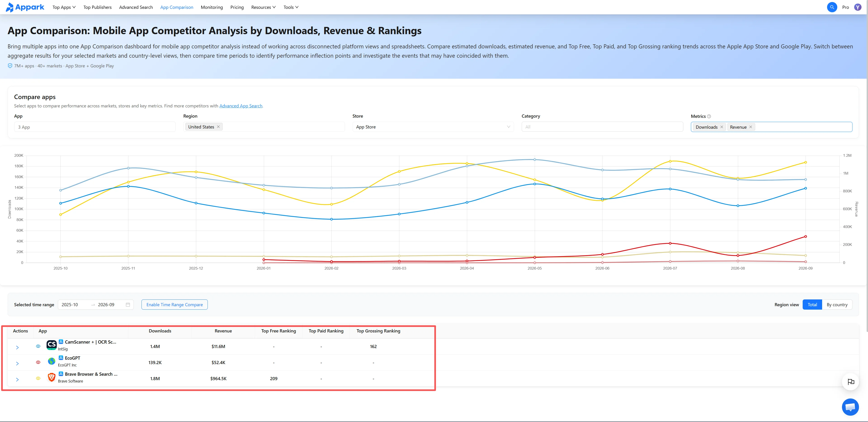Screen dimensions: 868x422
Task: Click the CamScanner app icon
Action: coord(51,345)
